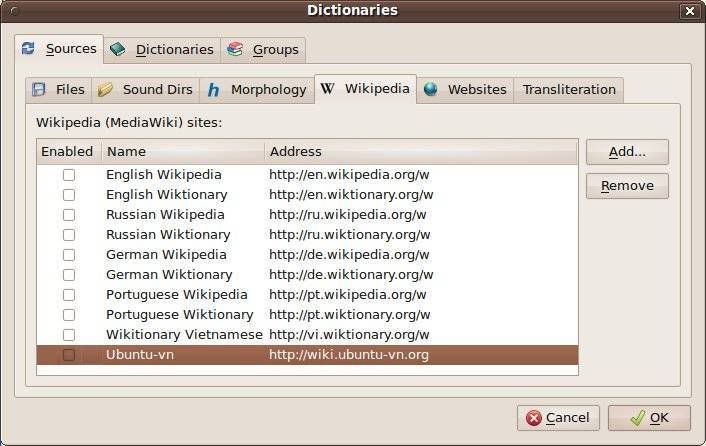Click the Morphology tab 'h' icon
Screen dimensions: 706x446
(x=214, y=89)
